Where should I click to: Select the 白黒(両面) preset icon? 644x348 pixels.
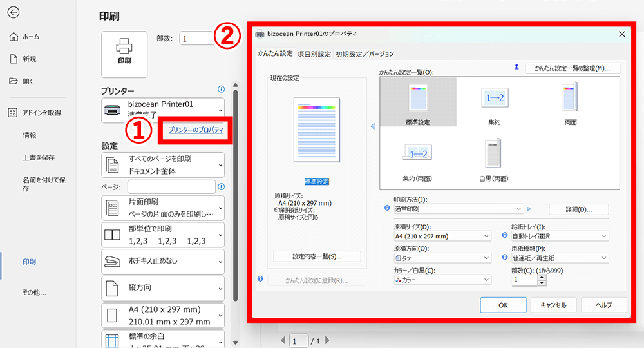tap(494, 160)
